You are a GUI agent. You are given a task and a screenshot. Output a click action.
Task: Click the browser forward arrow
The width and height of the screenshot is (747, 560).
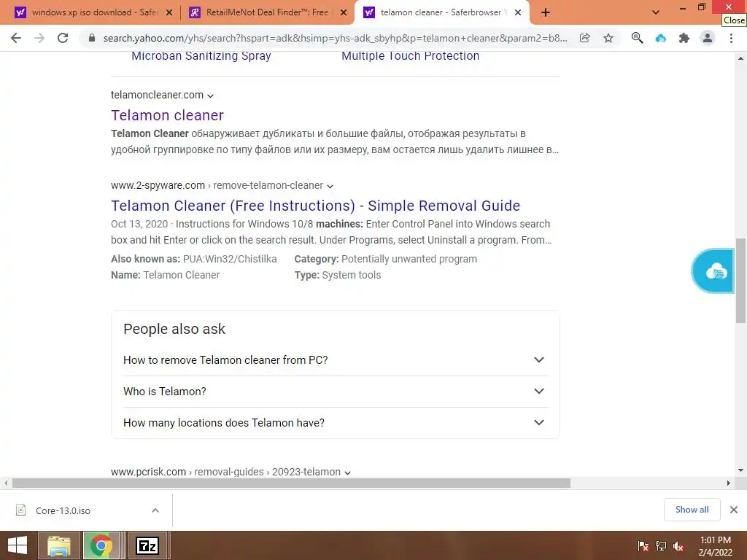pyautogui.click(x=39, y=38)
